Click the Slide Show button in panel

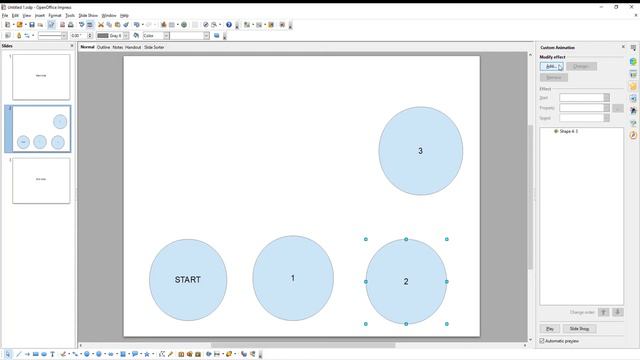579,329
